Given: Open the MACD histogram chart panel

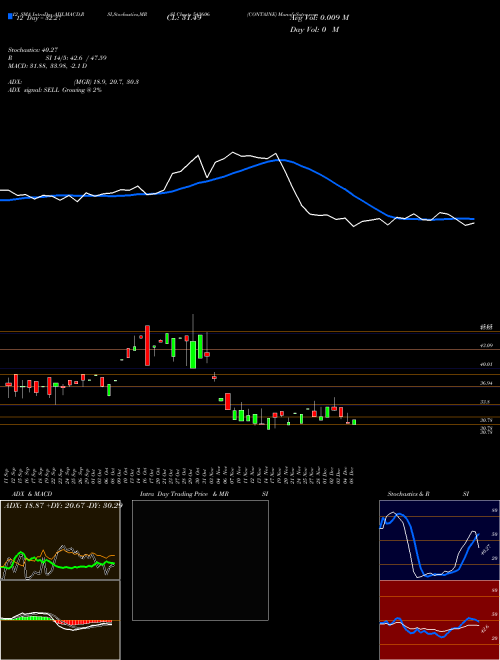Looking at the screenshot, I should click(x=60, y=620).
